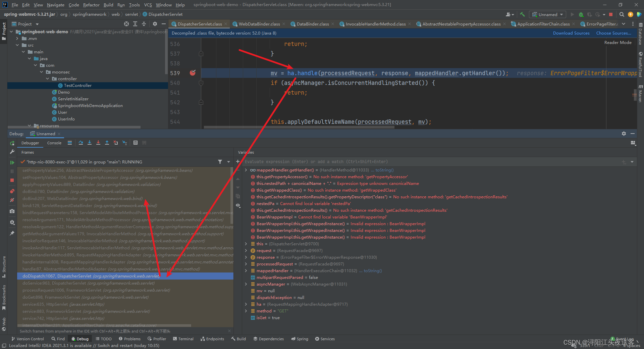Click the Debug bug icon in toolbar
Image resolution: width=644 pixels, height=349 pixels.
tap(581, 14)
